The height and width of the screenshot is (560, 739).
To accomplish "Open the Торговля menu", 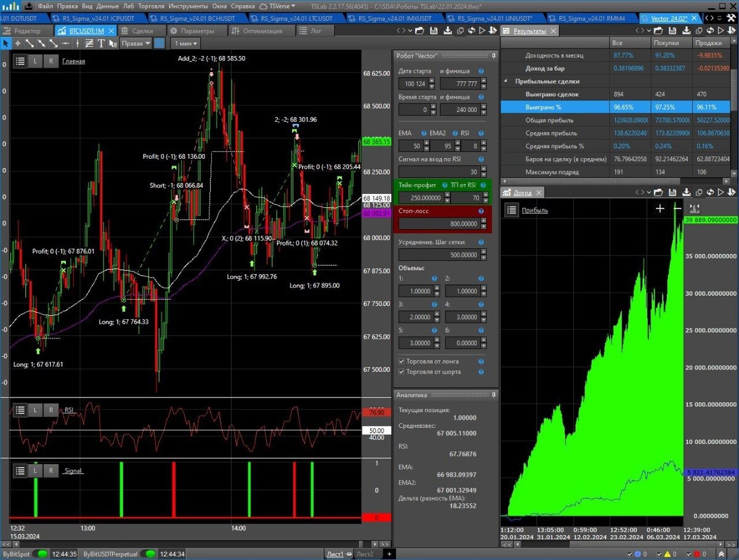I will (x=151, y=6).
